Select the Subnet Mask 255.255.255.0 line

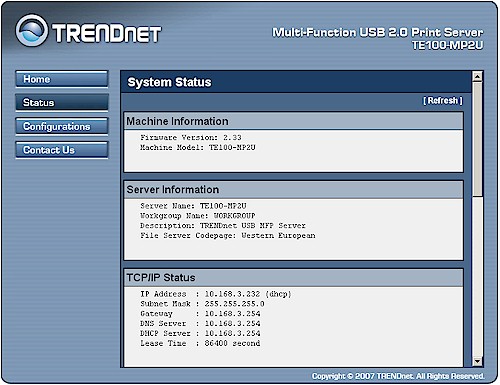202,304
